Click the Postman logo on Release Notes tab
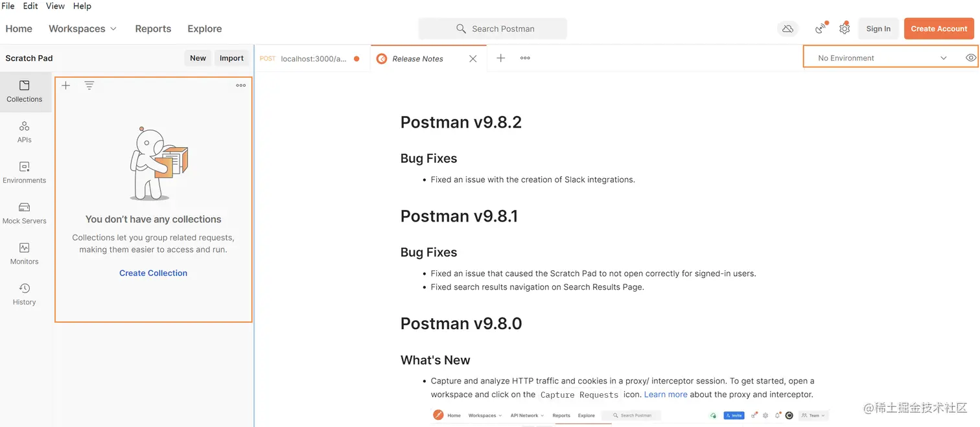 [382, 59]
